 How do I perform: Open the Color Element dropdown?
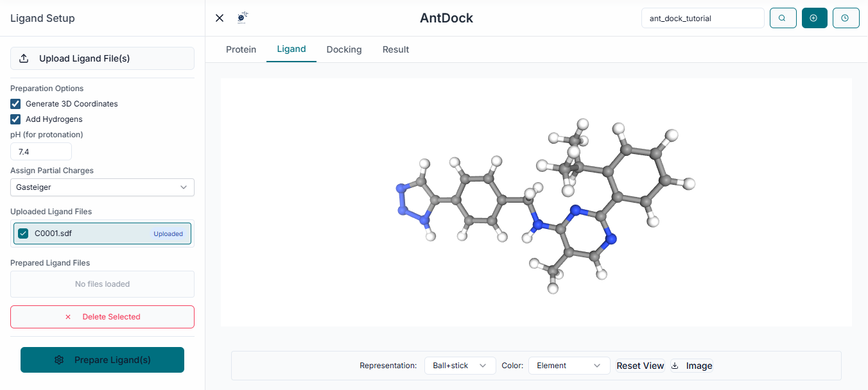click(569, 365)
